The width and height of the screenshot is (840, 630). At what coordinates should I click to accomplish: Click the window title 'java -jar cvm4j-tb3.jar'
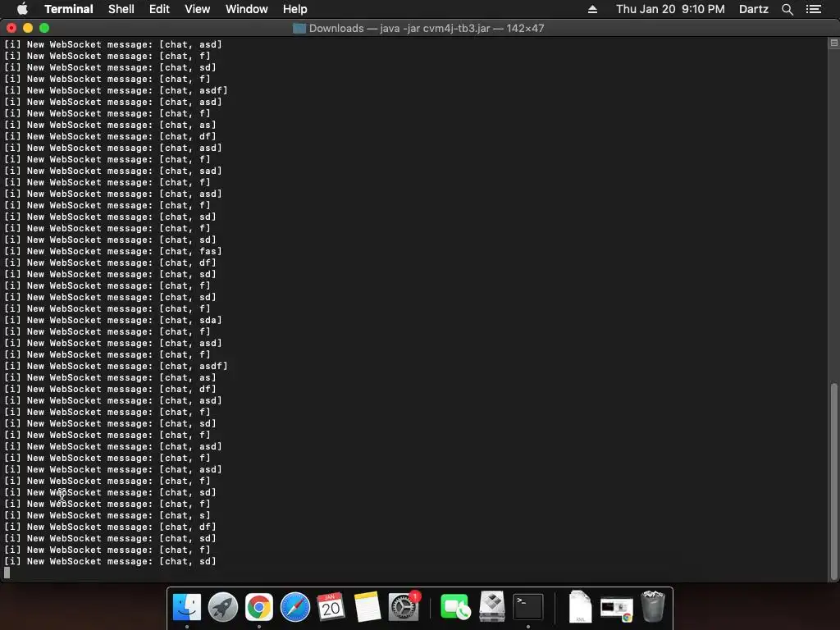coord(435,29)
